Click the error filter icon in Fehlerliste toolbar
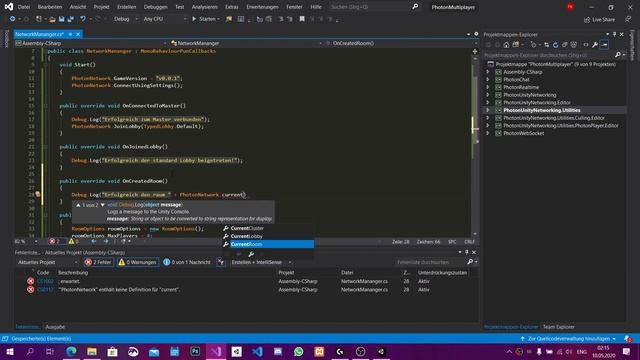Screen dimensions: 640x360 click(221, 262)
